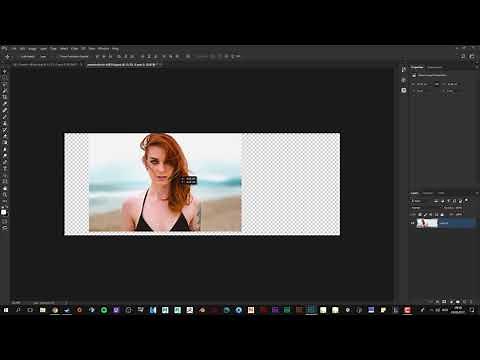Click the Delete layer trash icon
Screen dimensions: 480x360
[x=471, y=302]
